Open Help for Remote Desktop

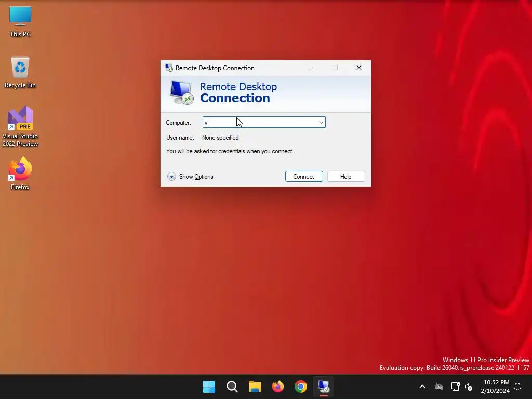tap(346, 177)
